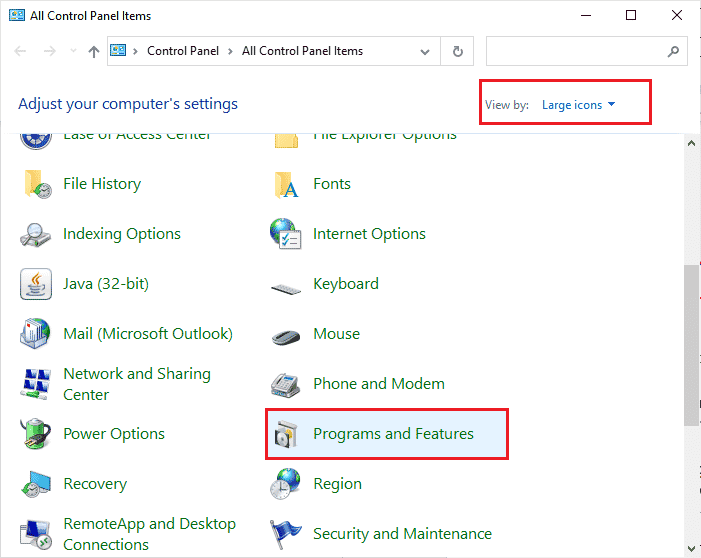Screen dimensions: 701x558
Task: Open Programs and Features link
Action: [393, 434]
